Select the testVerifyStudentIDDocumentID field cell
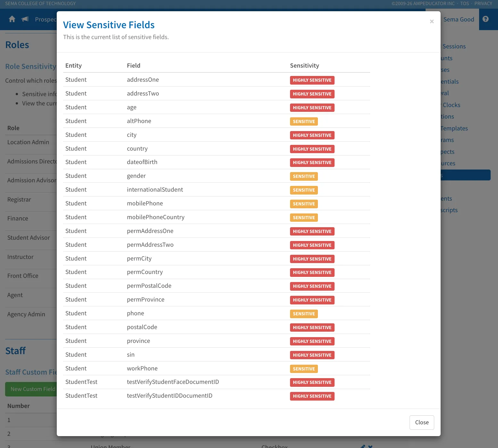This screenshot has height=448, width=498. [170, 396]
